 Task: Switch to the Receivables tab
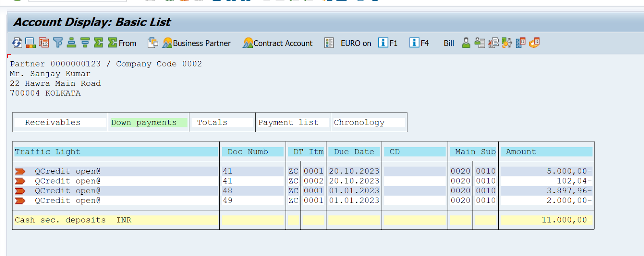60,122
